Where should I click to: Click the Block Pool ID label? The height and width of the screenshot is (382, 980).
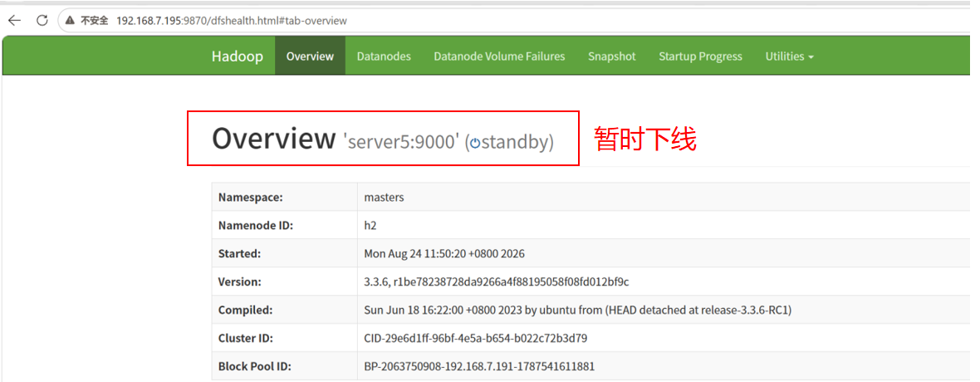[x=254, y=366]
